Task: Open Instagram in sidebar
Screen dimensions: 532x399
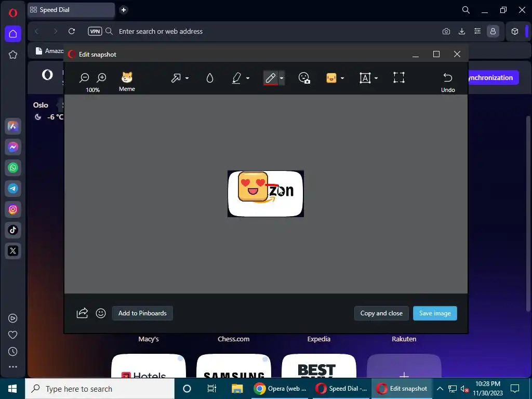Action: tap(13, 209)
